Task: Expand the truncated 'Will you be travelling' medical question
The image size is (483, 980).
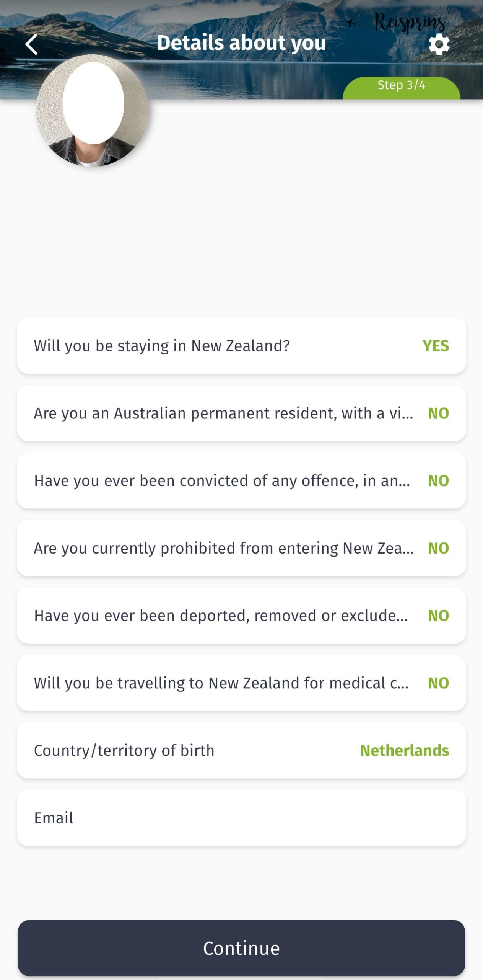Action: 221,683
